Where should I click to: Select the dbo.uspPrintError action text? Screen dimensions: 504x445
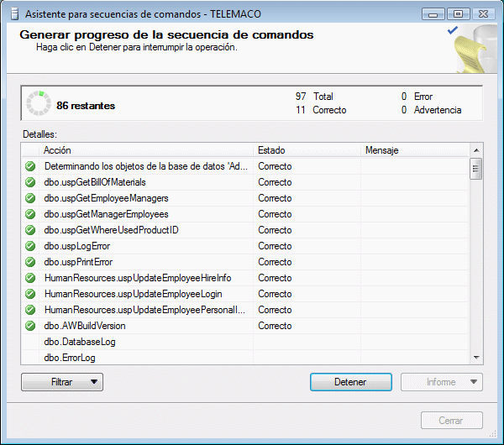point(78,262)
